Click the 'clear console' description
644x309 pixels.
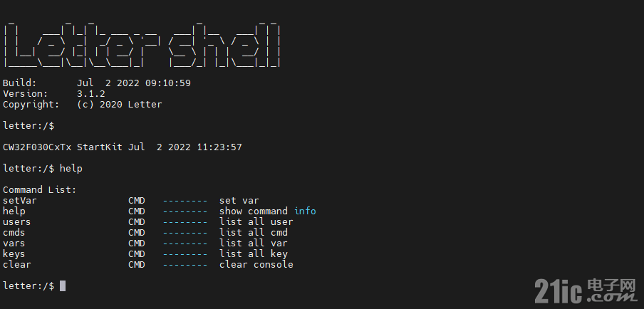(x=256, y=265)
